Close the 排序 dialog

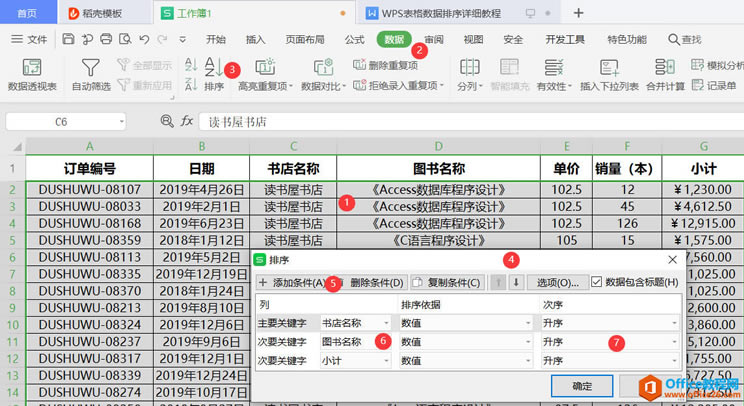(672, 259)
